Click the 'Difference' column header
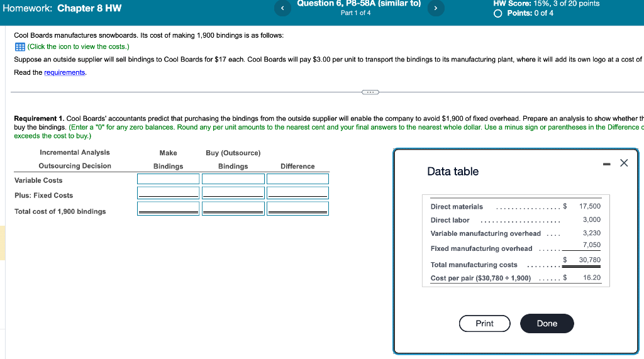Viewport: 644px width, 359px height. pyautogui.click(x=297, y=167)
